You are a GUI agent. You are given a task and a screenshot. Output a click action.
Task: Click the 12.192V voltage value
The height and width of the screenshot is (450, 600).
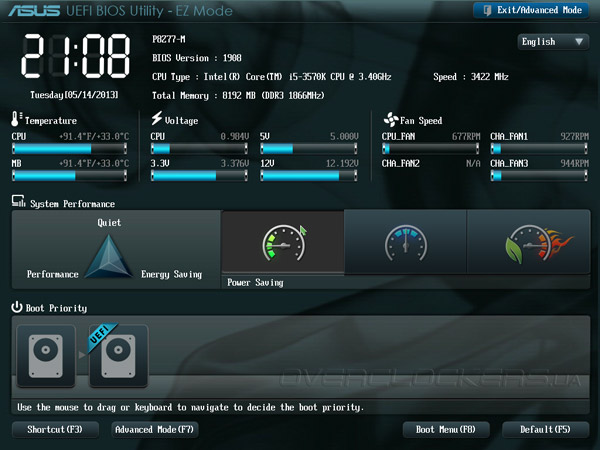click(342, 163)
